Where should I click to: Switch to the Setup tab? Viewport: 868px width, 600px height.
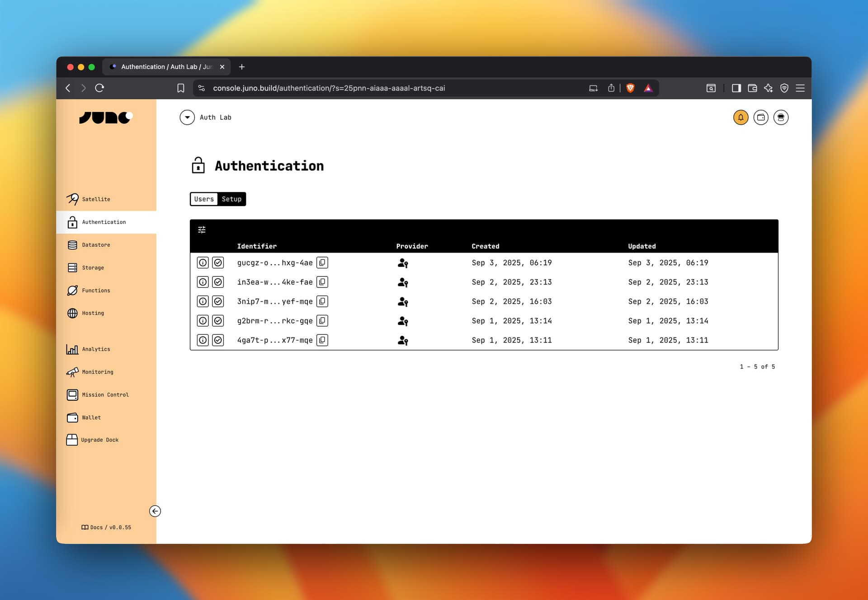[x=231, y=199]
